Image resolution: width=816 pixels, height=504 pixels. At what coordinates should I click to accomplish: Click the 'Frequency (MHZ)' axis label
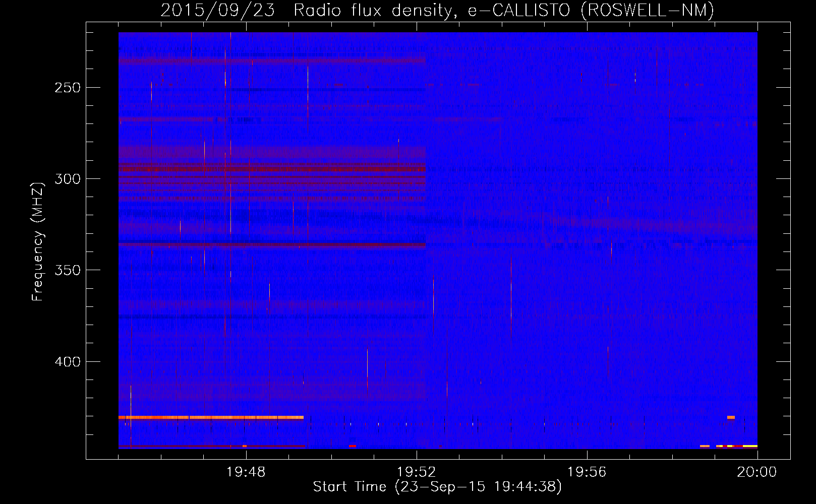[x=38, y=242]
